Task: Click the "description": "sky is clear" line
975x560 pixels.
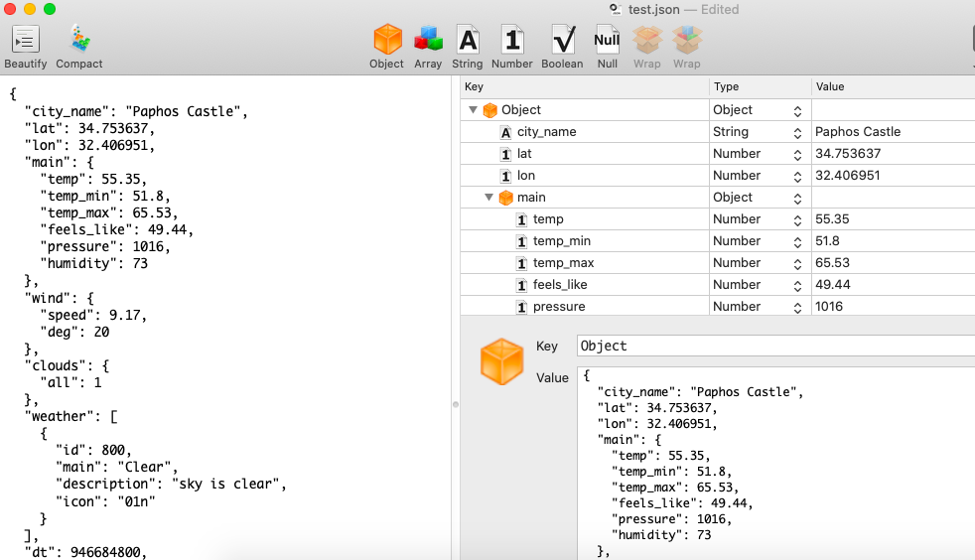Action: (171, 485)
